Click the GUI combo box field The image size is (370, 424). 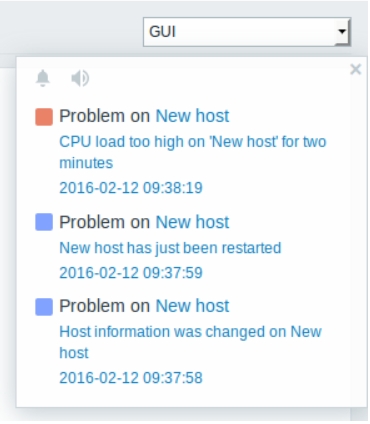(247, 32)
